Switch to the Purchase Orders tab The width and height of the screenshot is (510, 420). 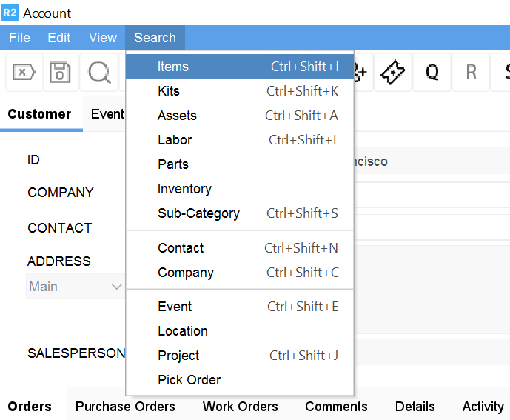click(x=125, y=406)
